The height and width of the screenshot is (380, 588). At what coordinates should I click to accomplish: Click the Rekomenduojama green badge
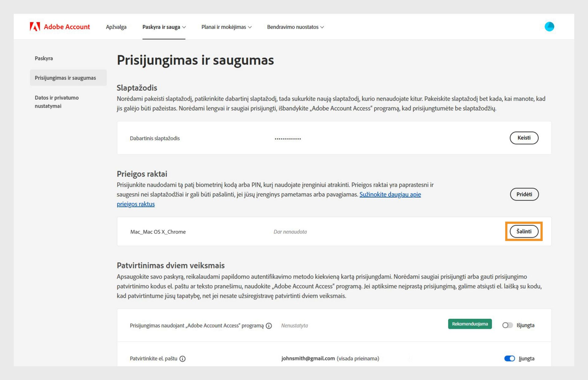[x=470, y=324]
